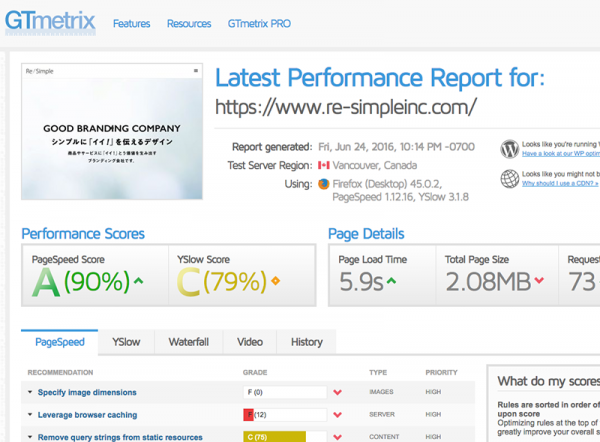Click red chevron for Specify image dimensions

tap(338, 392)
